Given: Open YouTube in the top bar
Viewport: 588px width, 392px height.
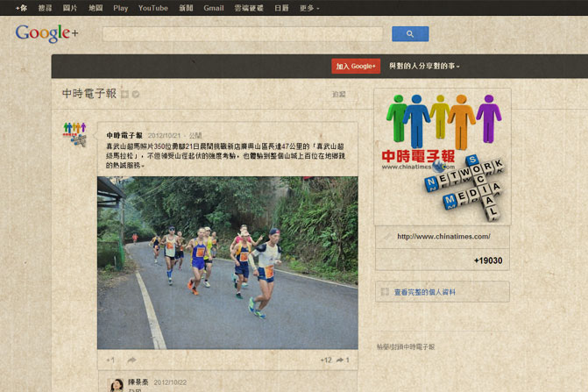Looking at the screenshot, I should [153, 8].
